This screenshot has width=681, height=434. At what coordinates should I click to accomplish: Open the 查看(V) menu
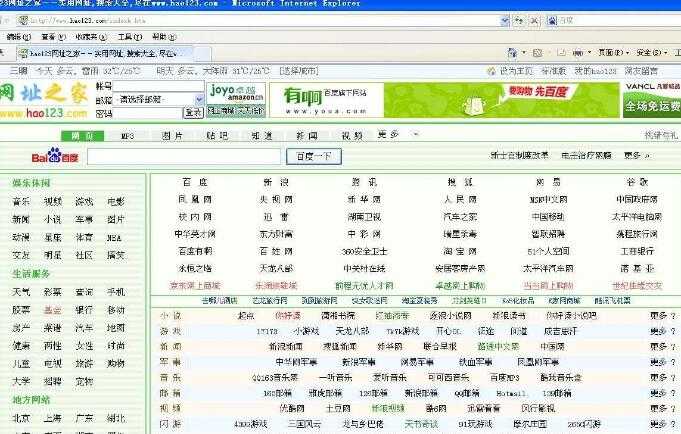coord(53,37)
